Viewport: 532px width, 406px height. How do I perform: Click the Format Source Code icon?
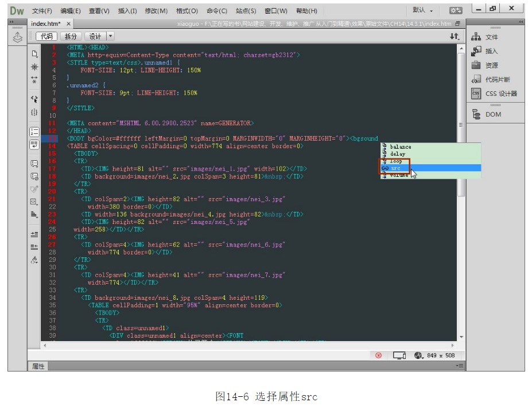pyautogui.click(x=34, y=260)
